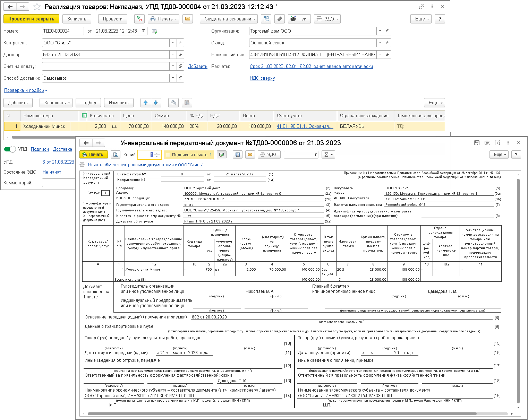Screen dimensions: 528x420
Task: Open Срок 21.03.2023 settlements link
Action: [x=311, y=66]
